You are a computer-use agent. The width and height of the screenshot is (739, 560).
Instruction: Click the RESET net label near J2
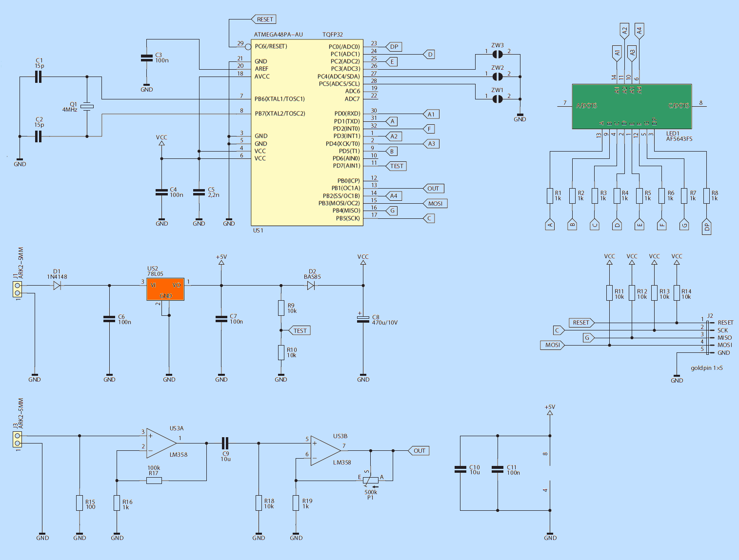coord(581,323)
